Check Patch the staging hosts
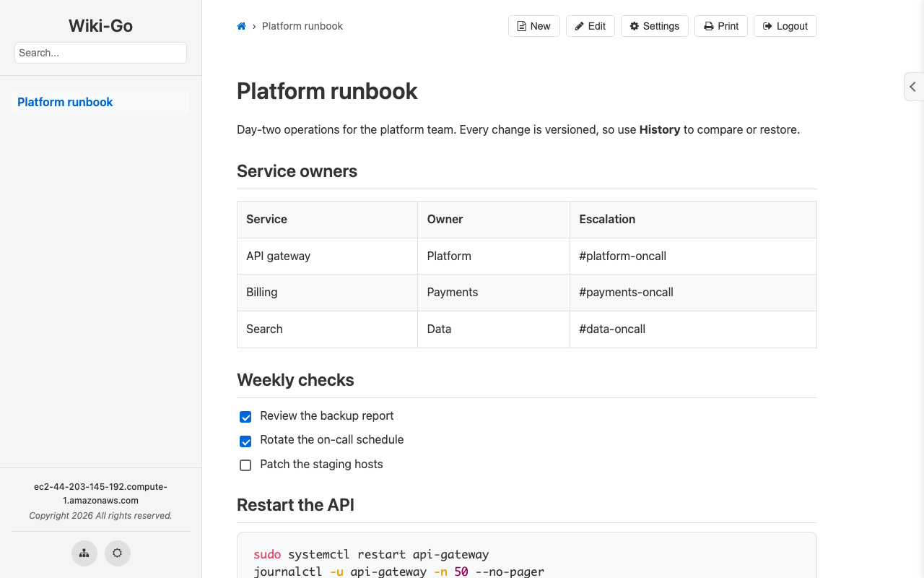This screenshot has height=578, width=924. tap(245, 465)
